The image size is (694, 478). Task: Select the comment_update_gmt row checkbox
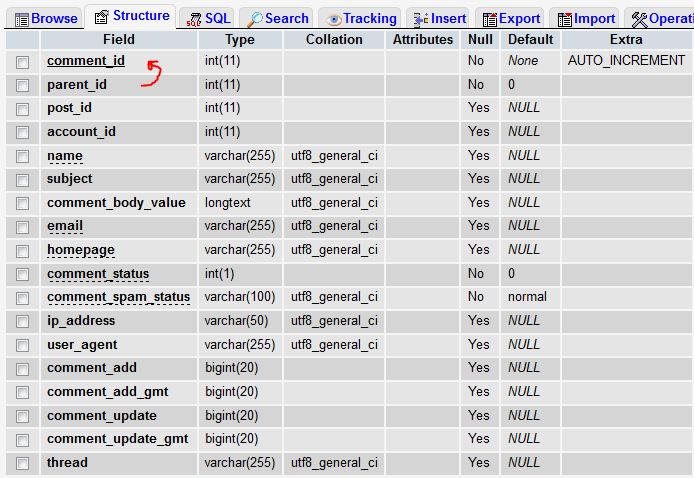click(x=23, y=440)
